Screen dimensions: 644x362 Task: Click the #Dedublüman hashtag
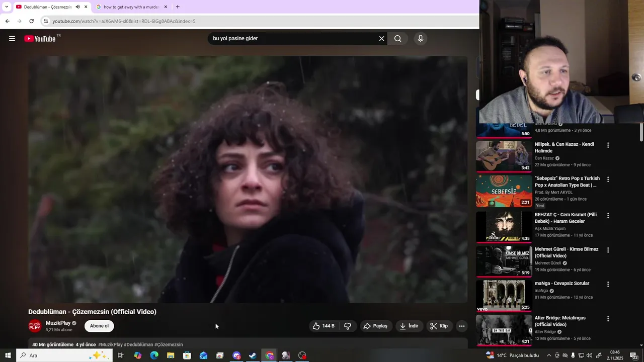(138, 345)
